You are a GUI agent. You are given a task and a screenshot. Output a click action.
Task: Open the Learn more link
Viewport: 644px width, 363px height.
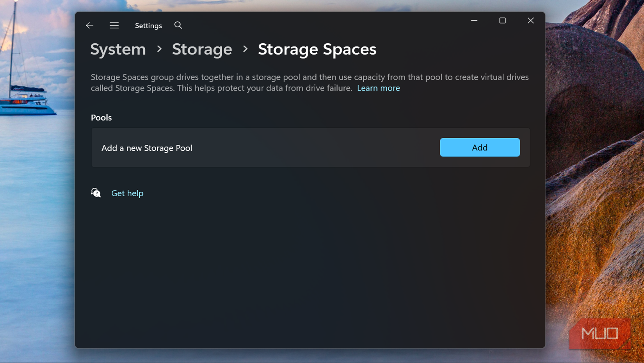(x=378, y=88)
